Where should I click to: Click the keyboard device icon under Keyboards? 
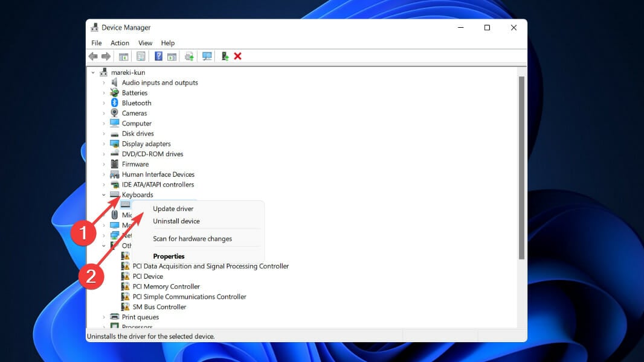tap(125, 204)
